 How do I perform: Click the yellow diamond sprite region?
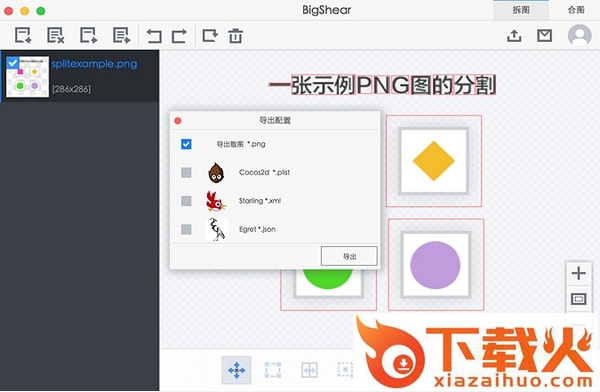[x=434, y=161]
